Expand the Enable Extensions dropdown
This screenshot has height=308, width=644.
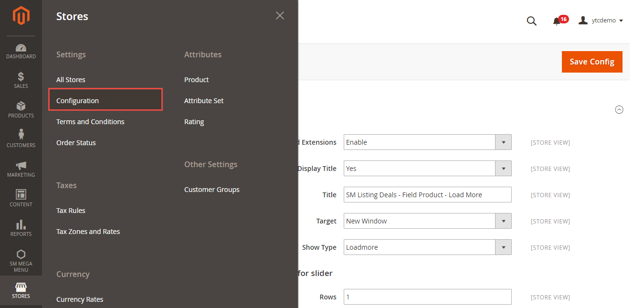(503, 142)
